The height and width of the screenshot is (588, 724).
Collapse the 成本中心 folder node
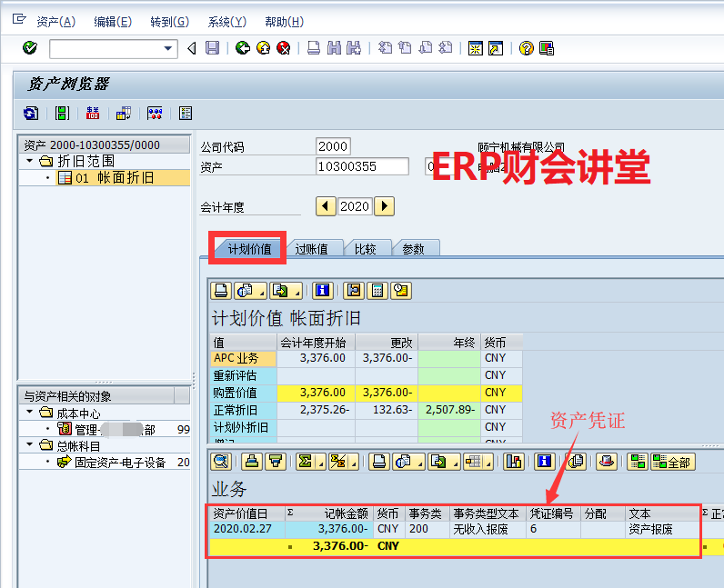pyautogui.click(x=30, y=413)
